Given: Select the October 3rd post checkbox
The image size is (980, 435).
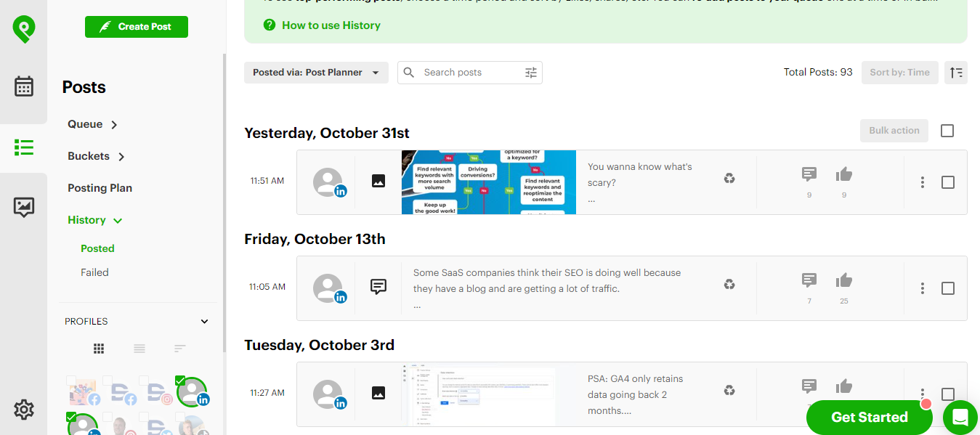Looking at the screenshot, I should 948,394.
